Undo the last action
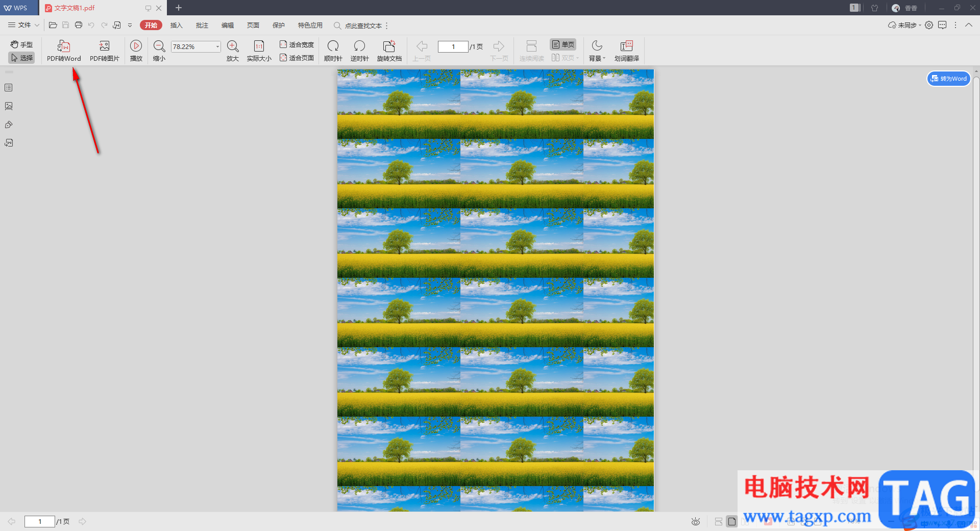Image resolution: width=980 pixels, height=531 pixels. [91, 25]
